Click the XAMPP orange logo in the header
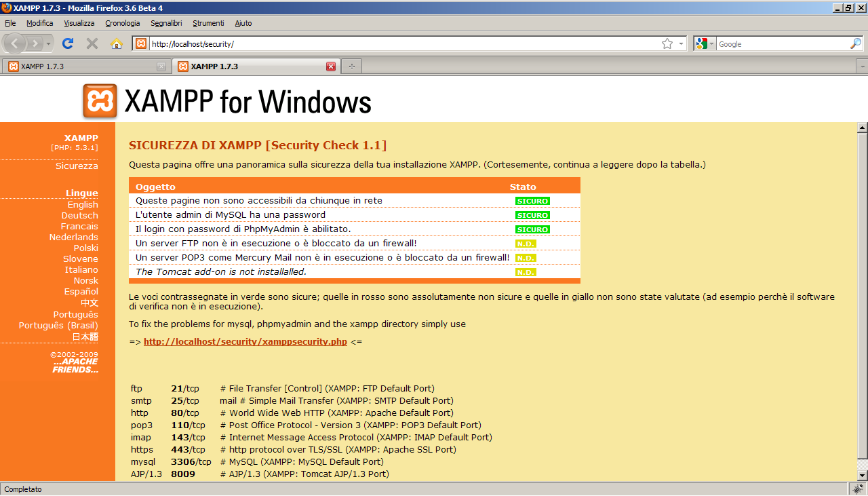This screenshot has width=868, height=496. (x=100, y=102)
